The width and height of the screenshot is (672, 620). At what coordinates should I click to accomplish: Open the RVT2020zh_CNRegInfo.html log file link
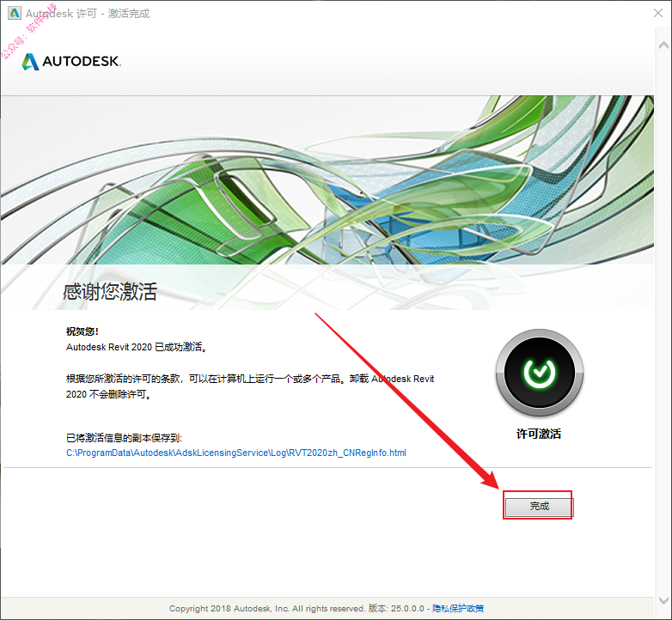[x=236, y=453]
